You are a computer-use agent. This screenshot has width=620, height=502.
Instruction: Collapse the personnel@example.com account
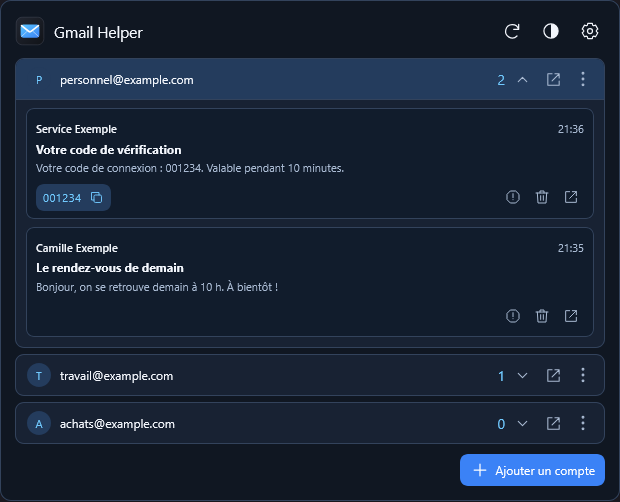[x=522, y=80]
